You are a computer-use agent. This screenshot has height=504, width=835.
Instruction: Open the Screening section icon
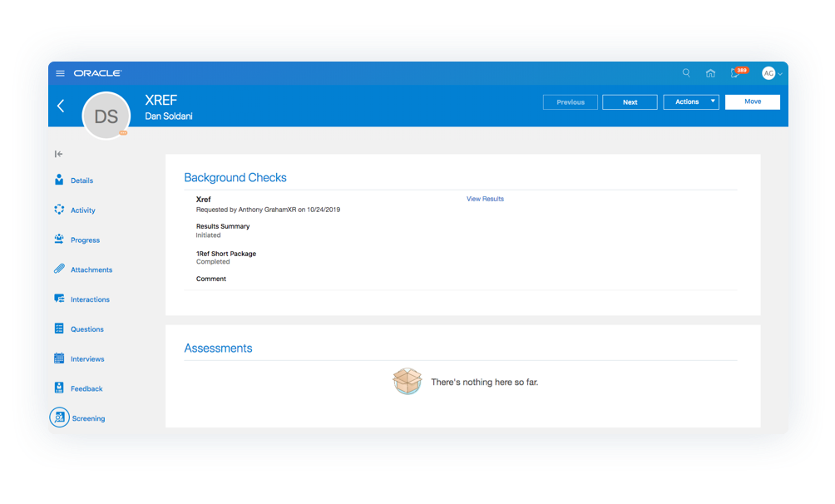59,418
